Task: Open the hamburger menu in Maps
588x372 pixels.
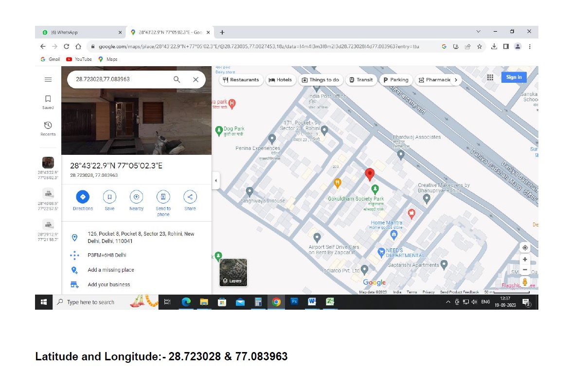Action: [48, 79]
